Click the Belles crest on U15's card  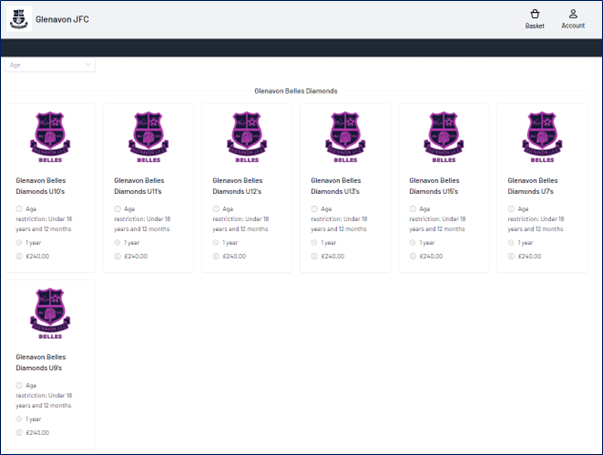pos(444,137)
